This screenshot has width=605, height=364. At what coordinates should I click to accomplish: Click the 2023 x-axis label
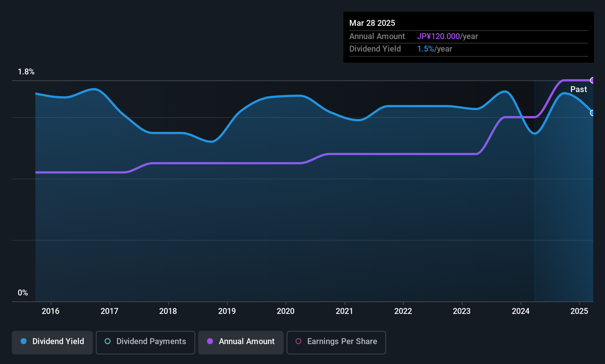[462, 311]
